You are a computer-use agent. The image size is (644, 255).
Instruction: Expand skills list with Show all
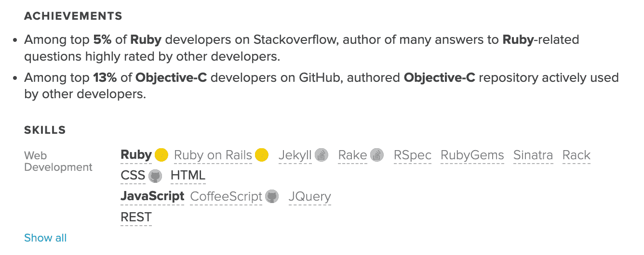45,238
